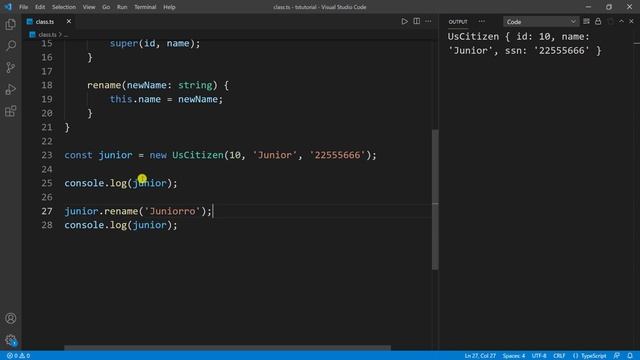Show errors and warnings in status bar

click(18, 356)
